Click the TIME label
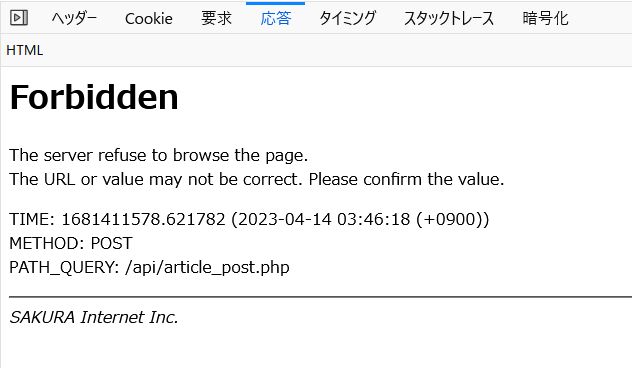Image resolution: width=632 pixels, height=368 pixels. click(31, 220)
